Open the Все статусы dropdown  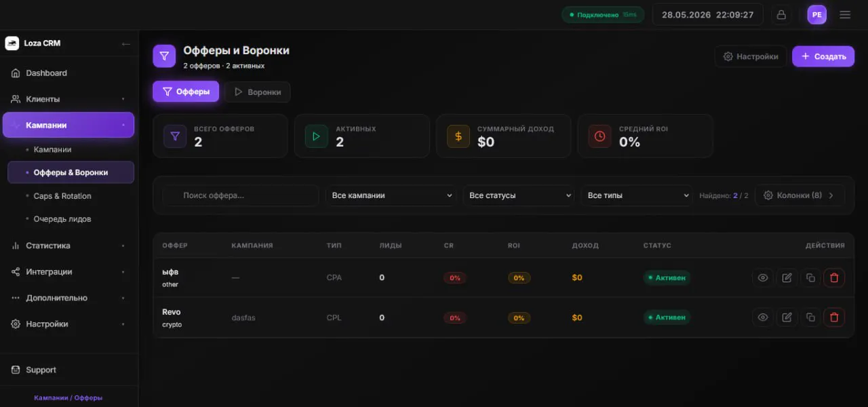[x=519, y=195]
